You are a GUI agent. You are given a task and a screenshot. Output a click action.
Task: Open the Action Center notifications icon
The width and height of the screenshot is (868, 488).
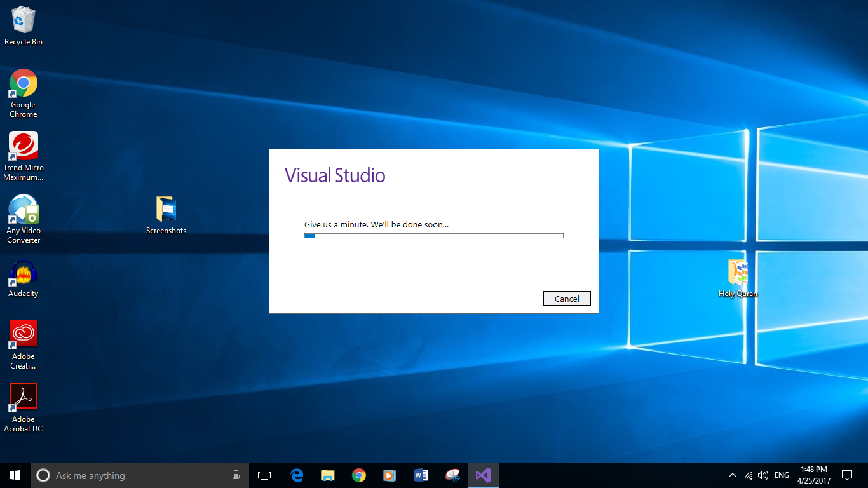point(846,475)
